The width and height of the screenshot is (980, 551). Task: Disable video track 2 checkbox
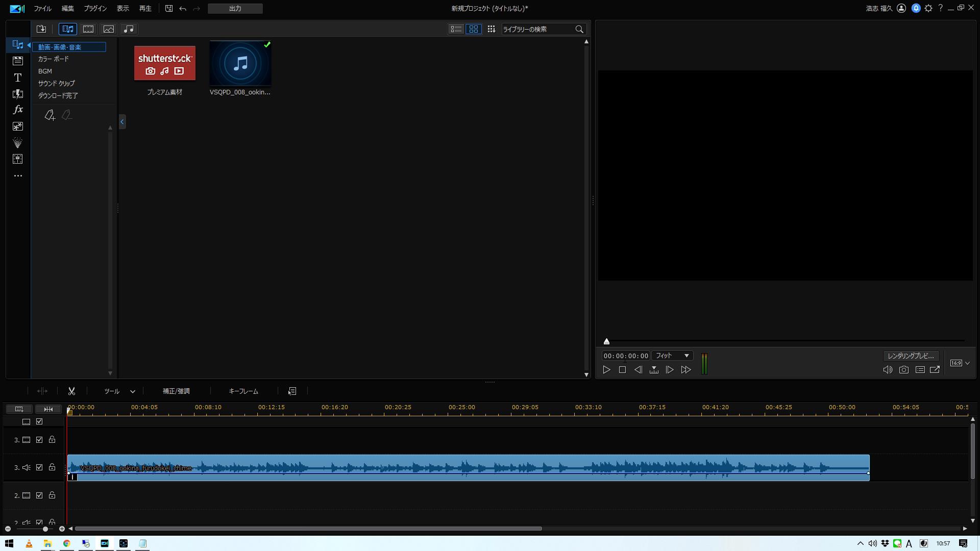coord(39,495)
